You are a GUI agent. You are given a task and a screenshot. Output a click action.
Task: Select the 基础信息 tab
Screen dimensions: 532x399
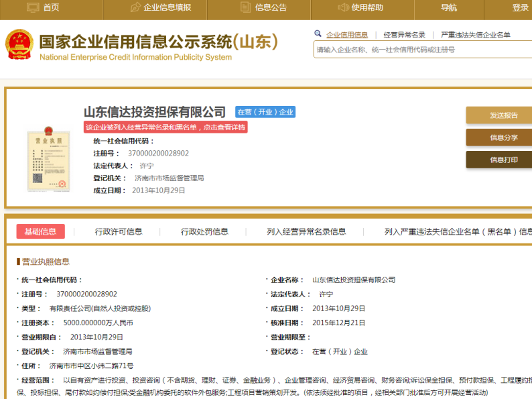[x=40, y=231]
